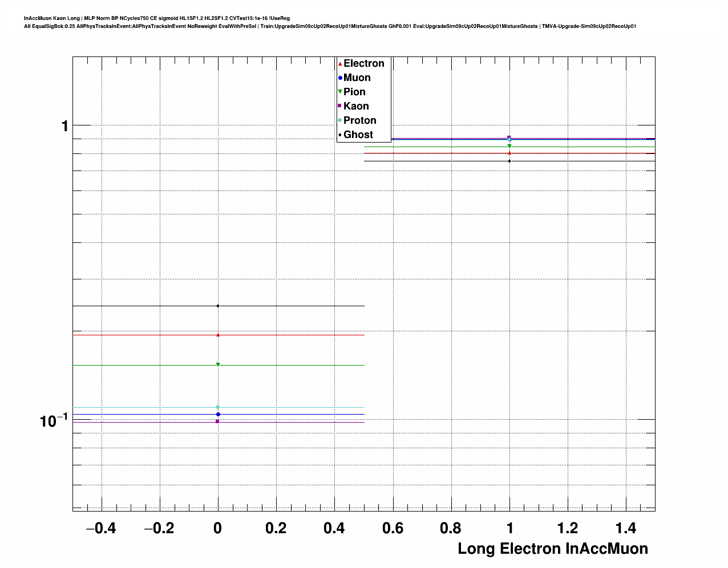
Task: Click the Proton data point at x=0
Action: tap(218, 407)
